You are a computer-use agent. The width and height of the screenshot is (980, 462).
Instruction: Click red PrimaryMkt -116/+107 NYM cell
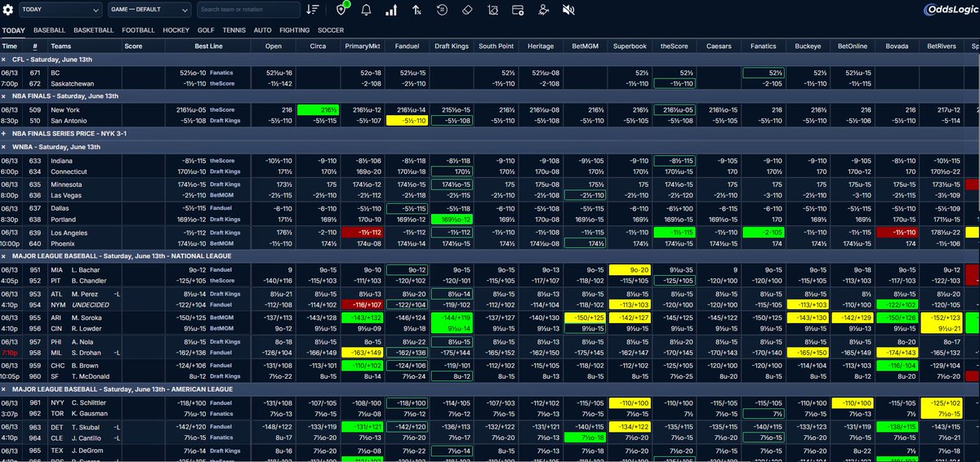(x=363, y=304)
